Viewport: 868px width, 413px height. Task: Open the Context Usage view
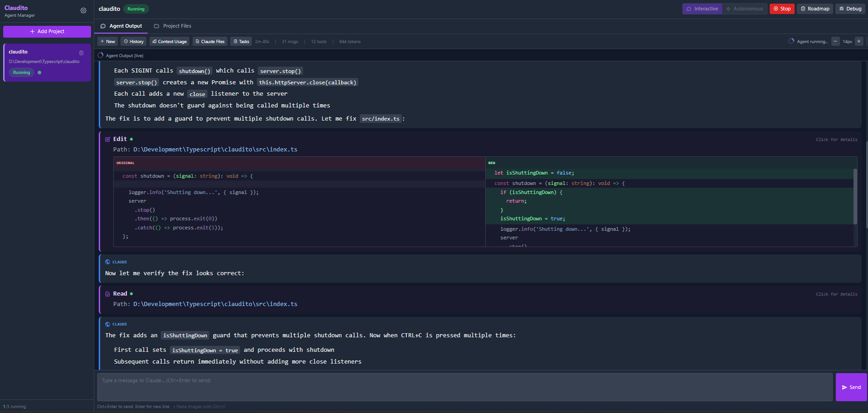pos(169,41)
